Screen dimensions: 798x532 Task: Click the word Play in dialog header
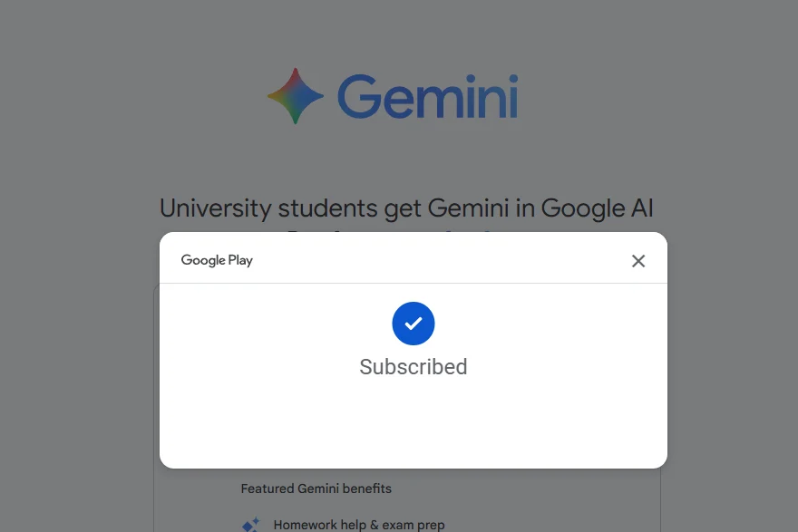[x=240, y=260]
